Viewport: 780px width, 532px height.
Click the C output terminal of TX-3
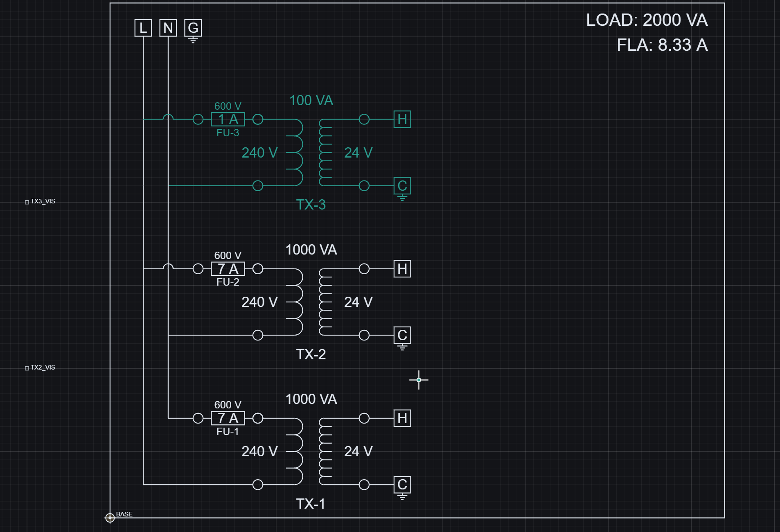(402, 186)
